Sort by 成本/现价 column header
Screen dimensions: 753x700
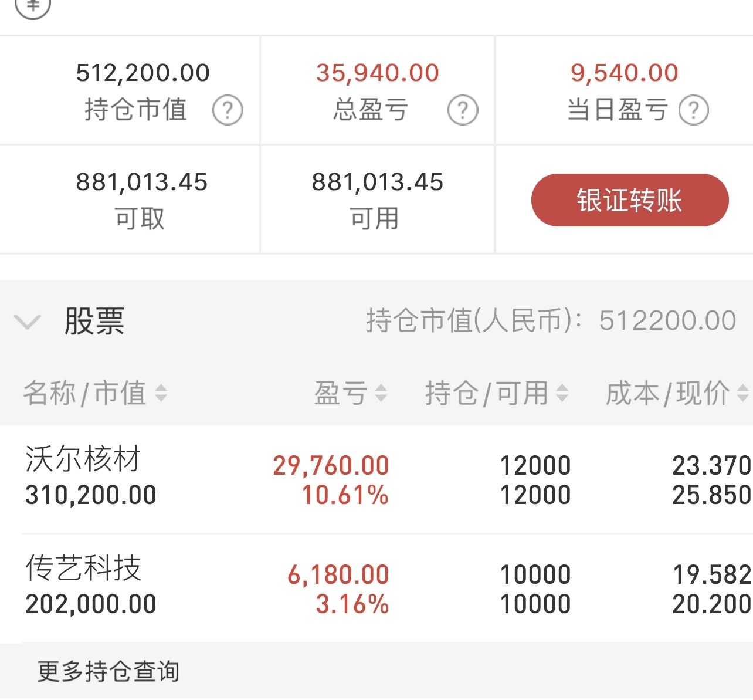(667, 393)
